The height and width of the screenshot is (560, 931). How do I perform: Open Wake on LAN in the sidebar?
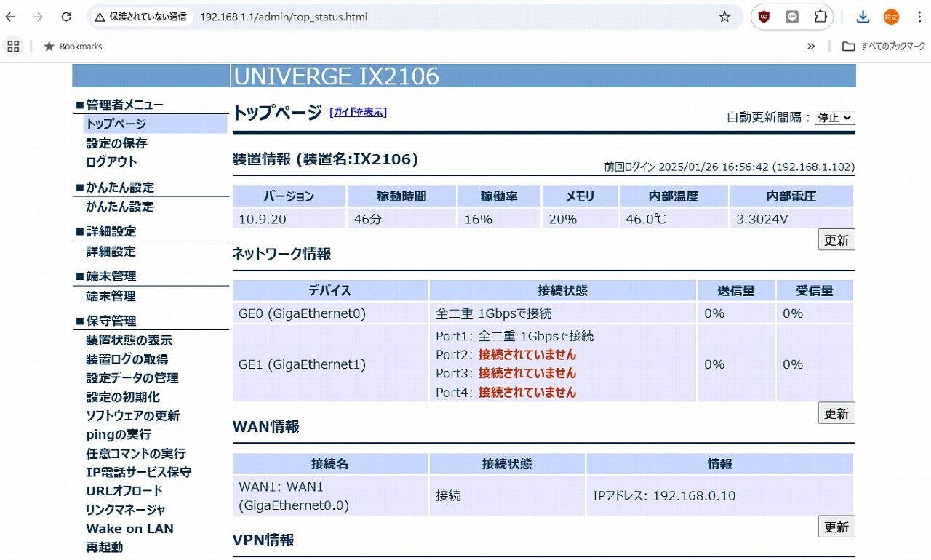129,529
